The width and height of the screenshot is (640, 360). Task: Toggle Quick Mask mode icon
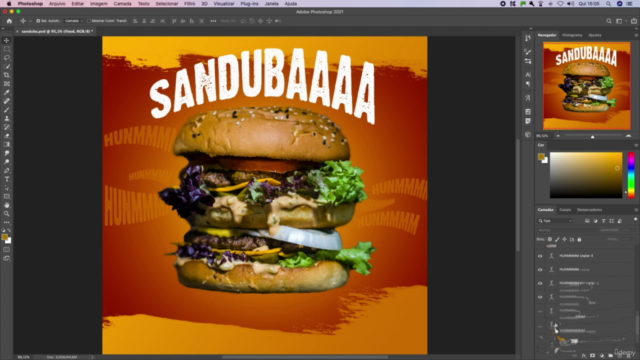(7, 250)
